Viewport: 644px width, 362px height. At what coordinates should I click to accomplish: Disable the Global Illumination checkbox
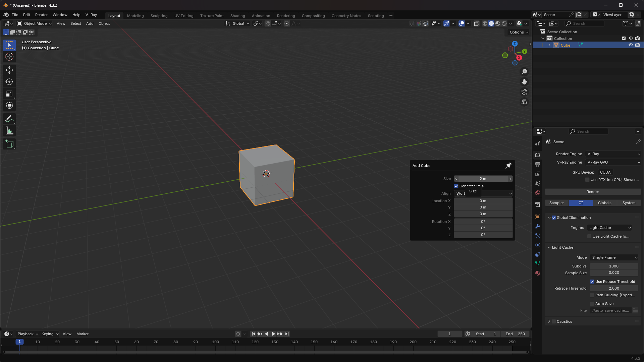(x=554, y=218)
